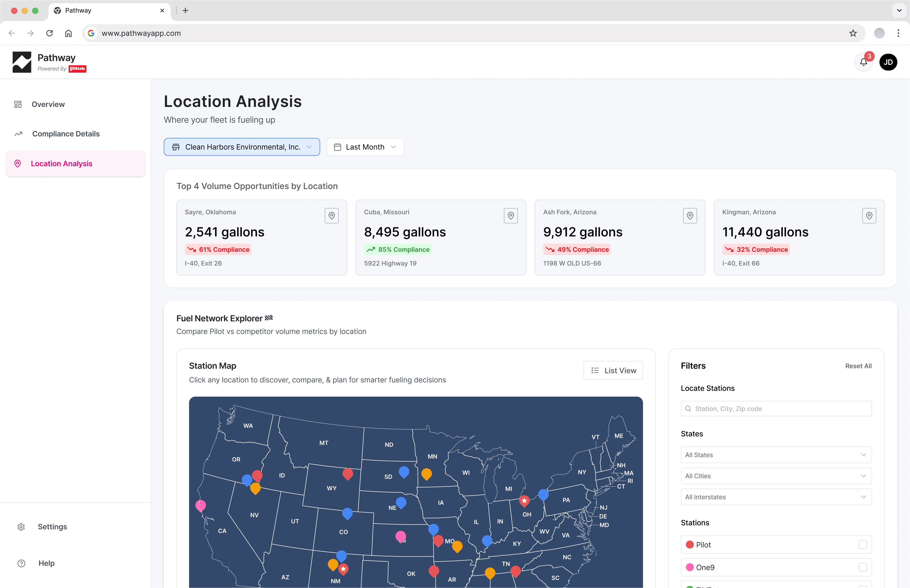Expand the All Interstates dropdown
Viewport: 910px width, 588px height.
[x=776, y=497]
